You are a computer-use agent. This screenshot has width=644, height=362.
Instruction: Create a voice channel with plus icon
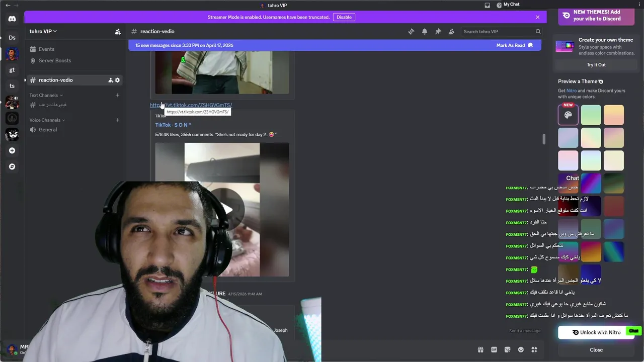[117, 120]
